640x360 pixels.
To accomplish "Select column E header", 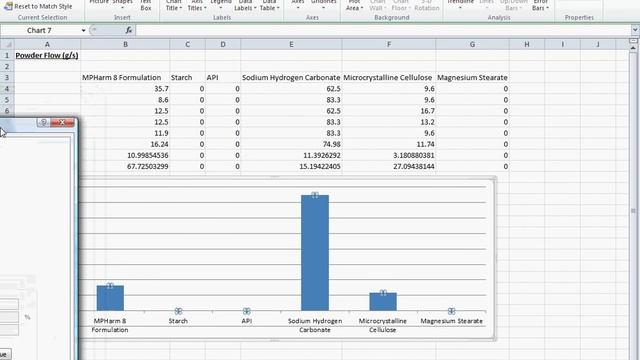I will 291,44.
